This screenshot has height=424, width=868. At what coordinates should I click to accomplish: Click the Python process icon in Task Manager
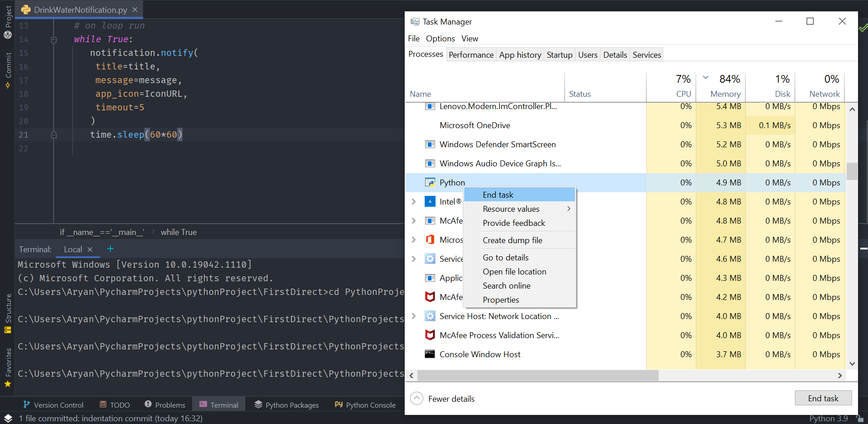coord(430,183)
